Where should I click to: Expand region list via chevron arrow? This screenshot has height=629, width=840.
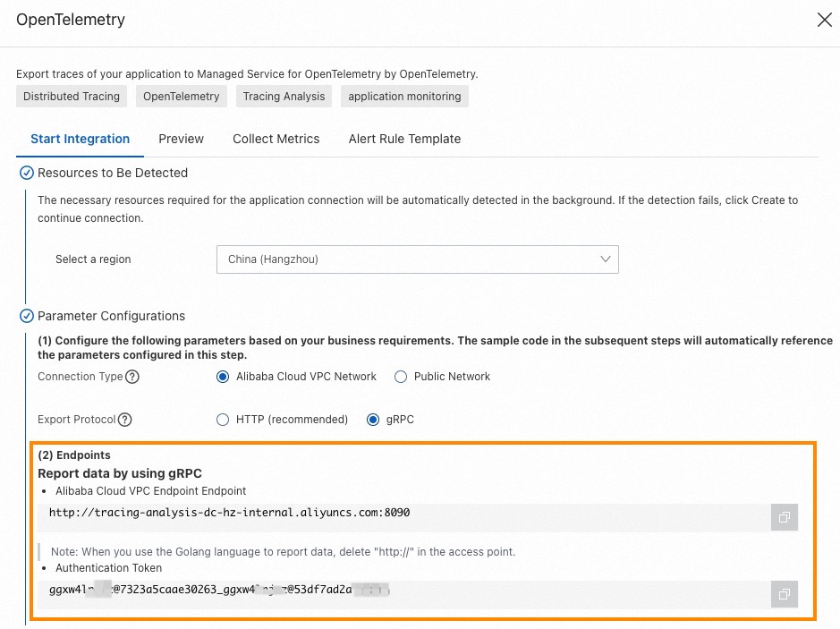tap(606, 259)
